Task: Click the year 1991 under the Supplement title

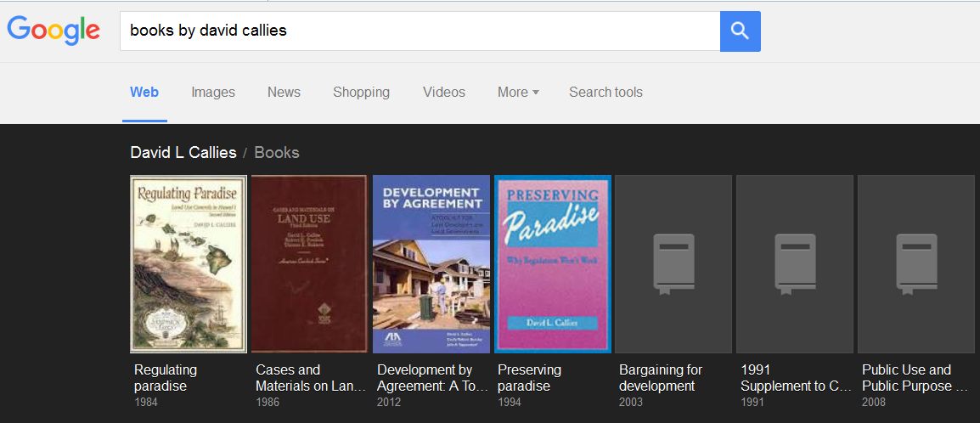Action: (x=752, y=403)
